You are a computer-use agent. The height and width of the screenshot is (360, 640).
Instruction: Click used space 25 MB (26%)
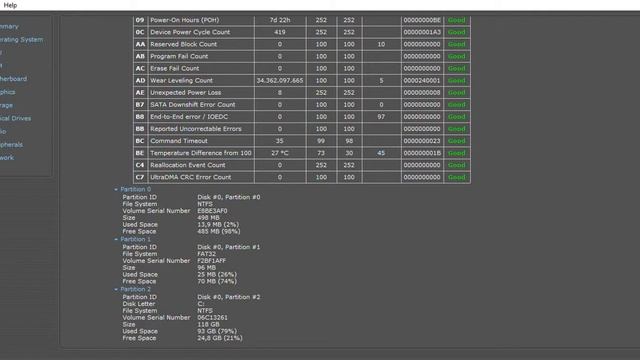pos(217,275)
